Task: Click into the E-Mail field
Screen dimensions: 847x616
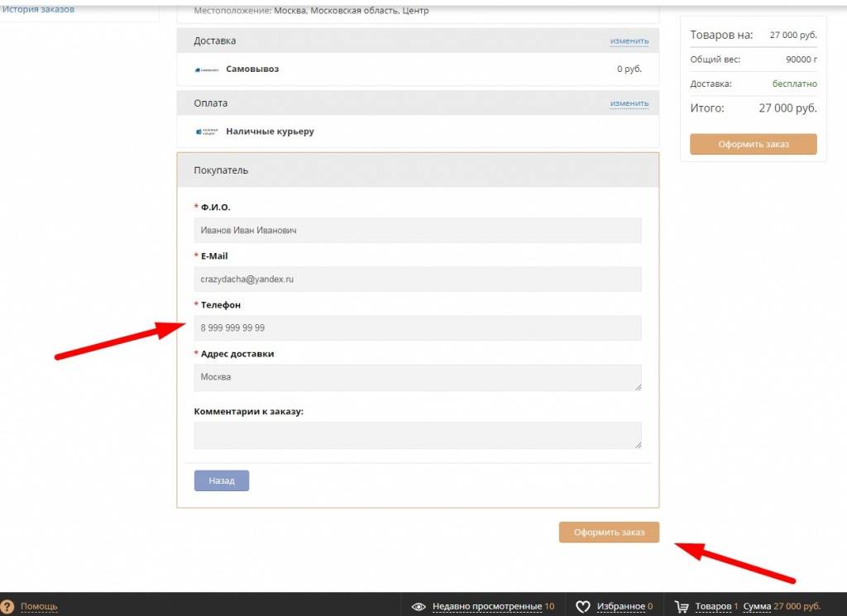Action: tap(418, 279)
